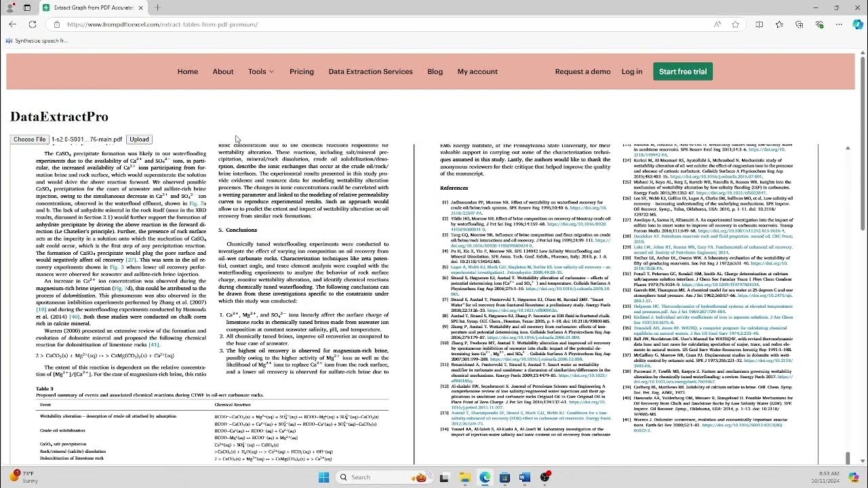
Task: Close the Extract Graph from PDF tab
Action: (140, 7)
